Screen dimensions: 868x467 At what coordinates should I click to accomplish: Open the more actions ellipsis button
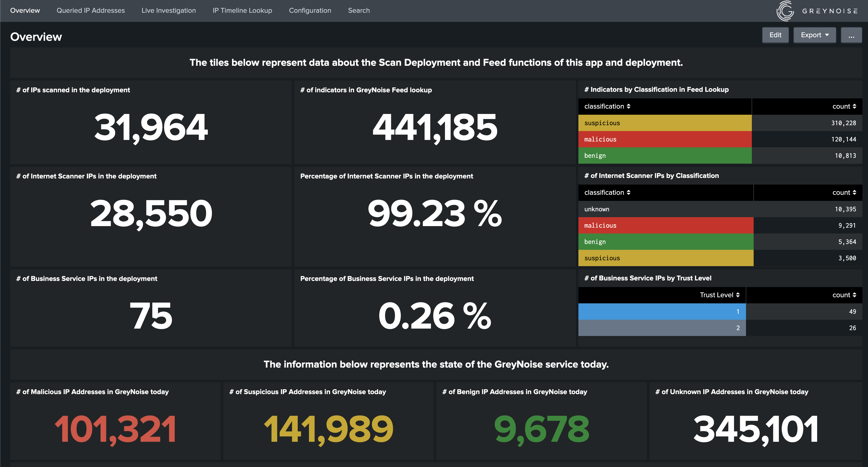[x=851, y=35]
